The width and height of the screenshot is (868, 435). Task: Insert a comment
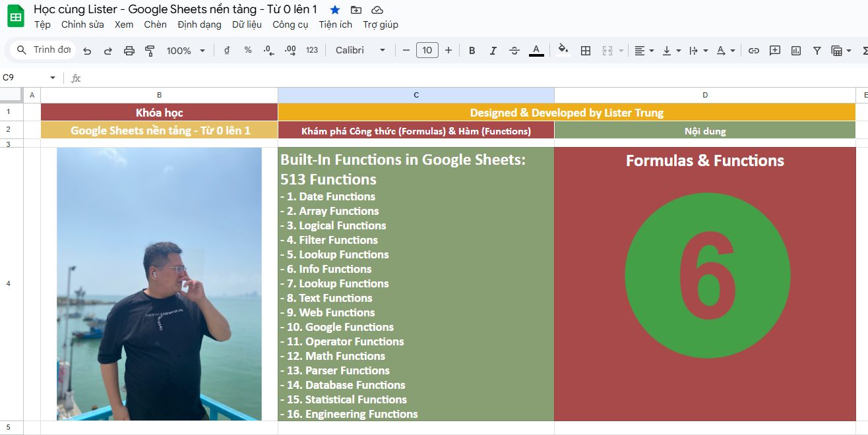point(775,51)
